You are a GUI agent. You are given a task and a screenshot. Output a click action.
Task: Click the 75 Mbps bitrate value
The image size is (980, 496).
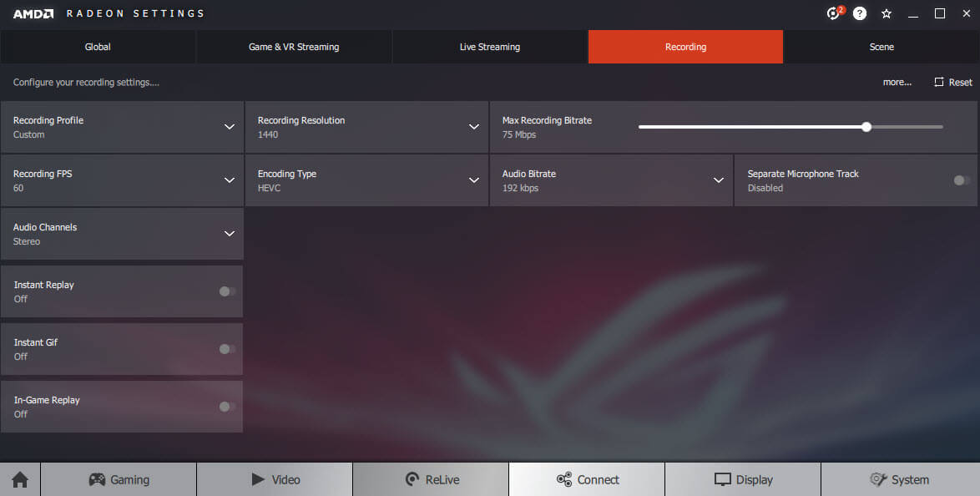(518, 134)
